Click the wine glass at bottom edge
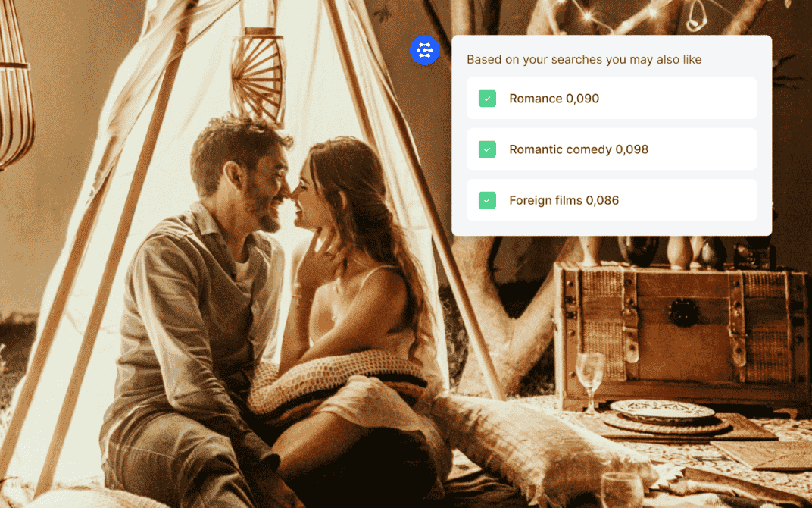 [x=621, y=489]
